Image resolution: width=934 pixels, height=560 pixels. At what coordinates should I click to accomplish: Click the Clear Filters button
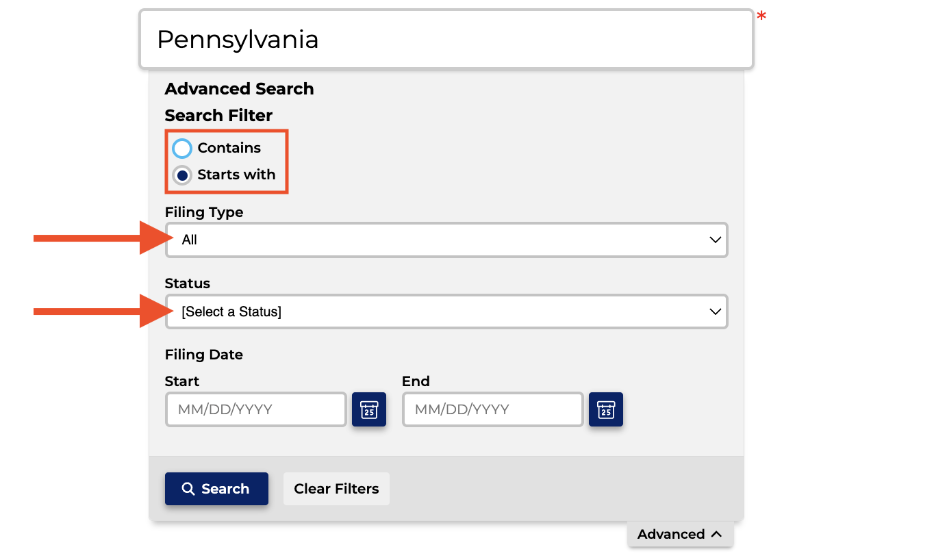click(x=336, y=489)
